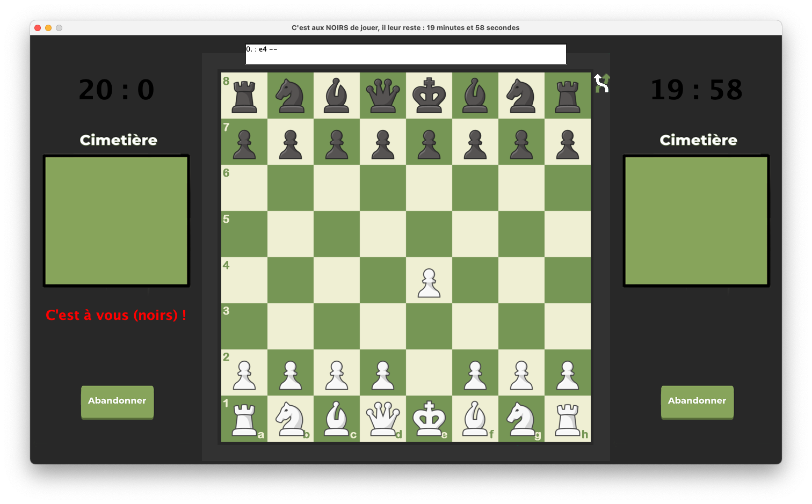Click the empty d6 square

point(383,188)
